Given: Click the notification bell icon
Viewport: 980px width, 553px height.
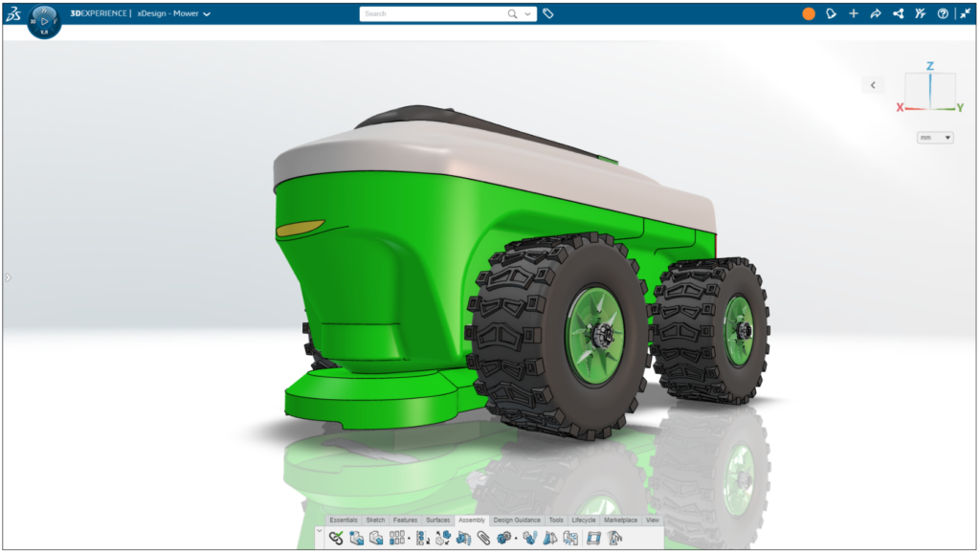Looking at the screenshot, I should (x=831, y=14).
